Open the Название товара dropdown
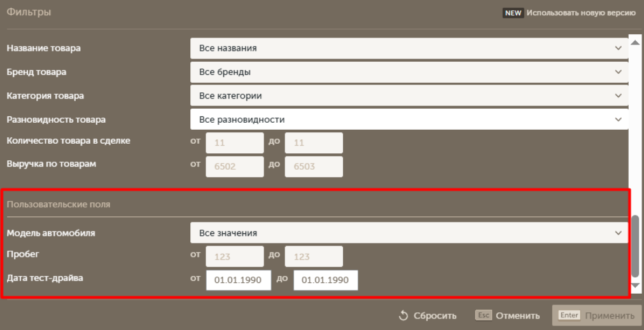 [x=409, y=48]
